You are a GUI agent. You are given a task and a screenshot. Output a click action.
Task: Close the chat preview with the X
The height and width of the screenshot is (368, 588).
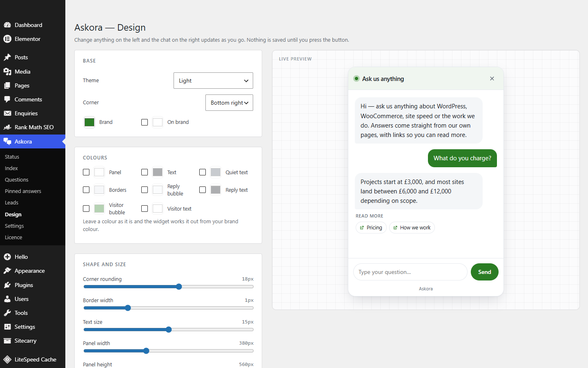(492, 79)
